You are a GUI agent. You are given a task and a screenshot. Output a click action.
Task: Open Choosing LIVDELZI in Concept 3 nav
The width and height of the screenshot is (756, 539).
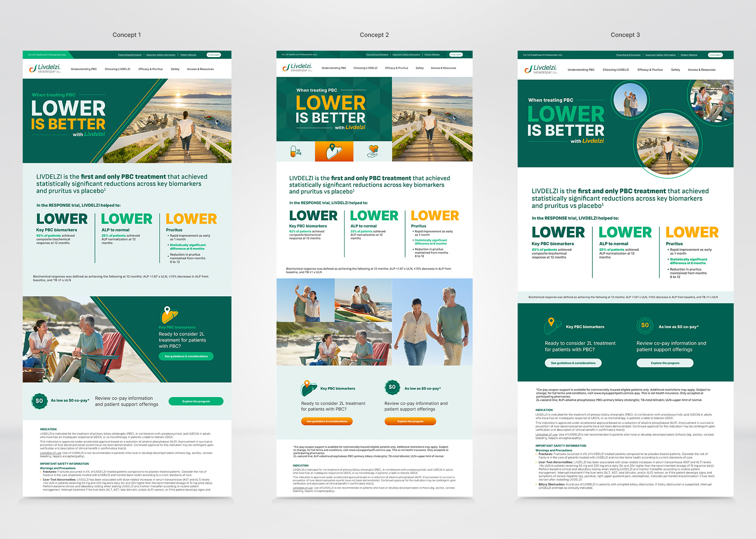tap(616, 70)
